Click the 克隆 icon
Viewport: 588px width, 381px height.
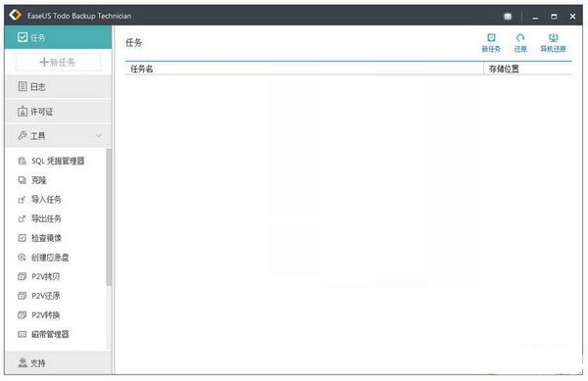point(23,180)
